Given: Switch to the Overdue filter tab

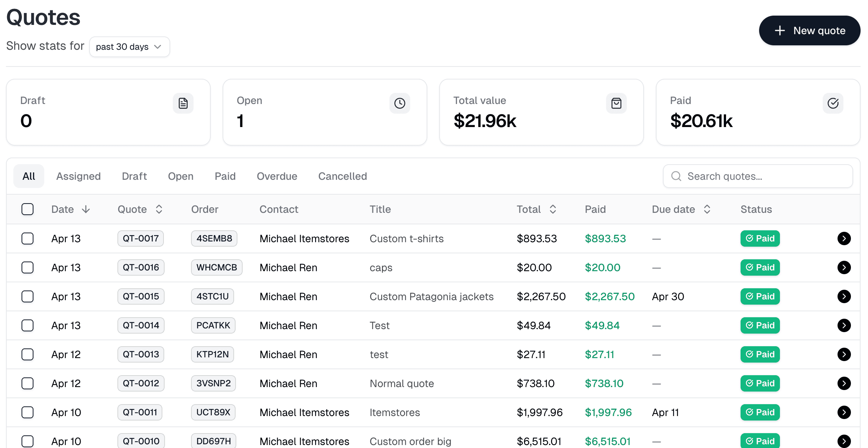Looking at the screenshot, I should point(276,176).
